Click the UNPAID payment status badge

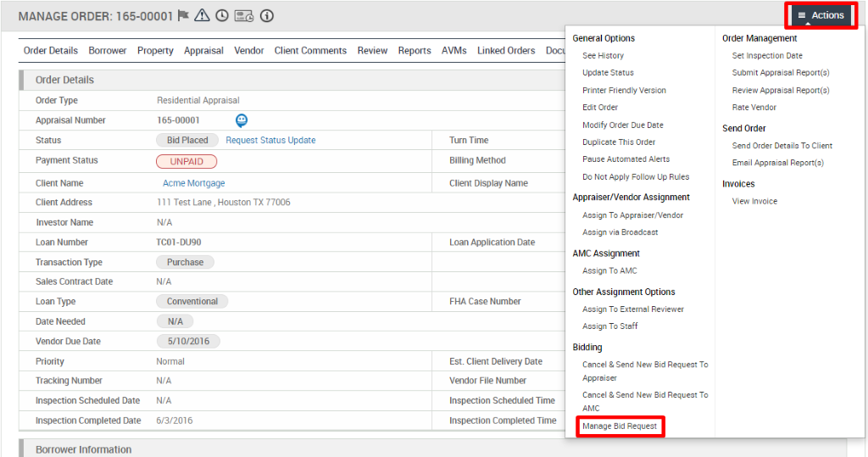point(186,161)
